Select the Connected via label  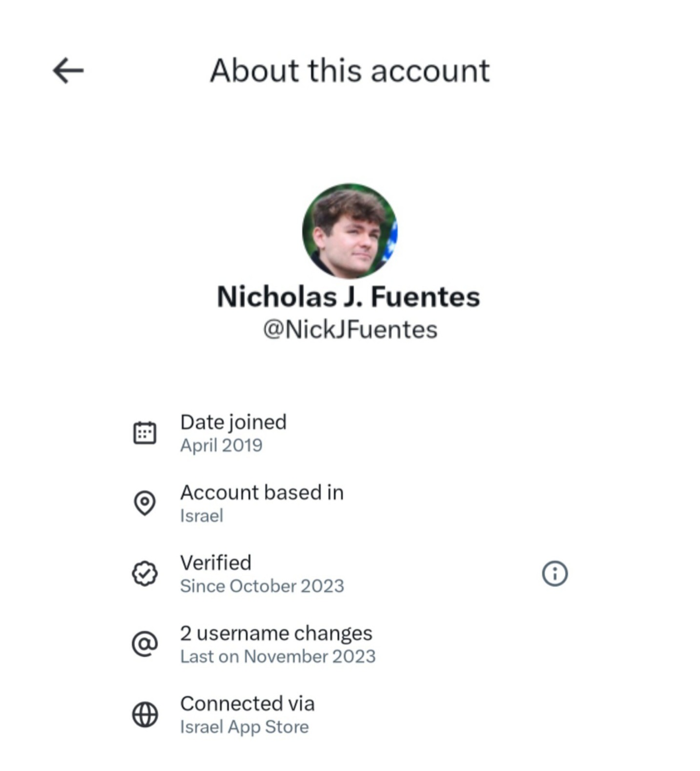[x=247, y=704]
